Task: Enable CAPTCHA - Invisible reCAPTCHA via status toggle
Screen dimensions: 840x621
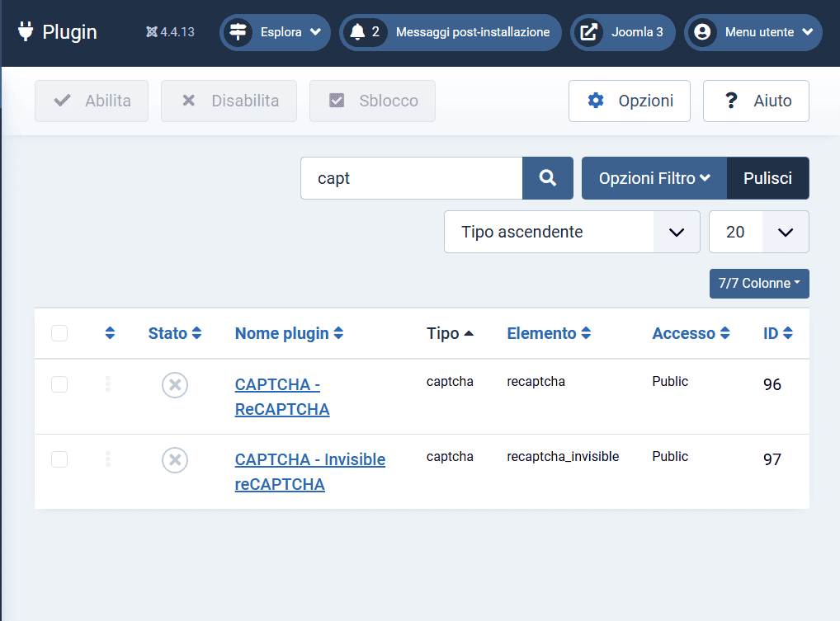Action: 174,460
